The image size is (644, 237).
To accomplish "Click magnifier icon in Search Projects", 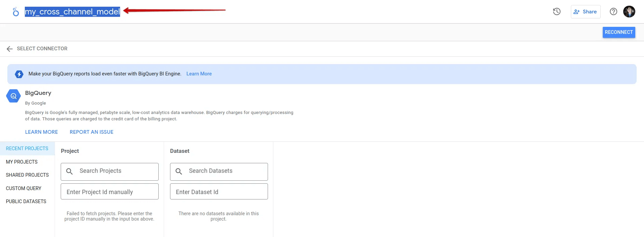I will tap(69, 171).
